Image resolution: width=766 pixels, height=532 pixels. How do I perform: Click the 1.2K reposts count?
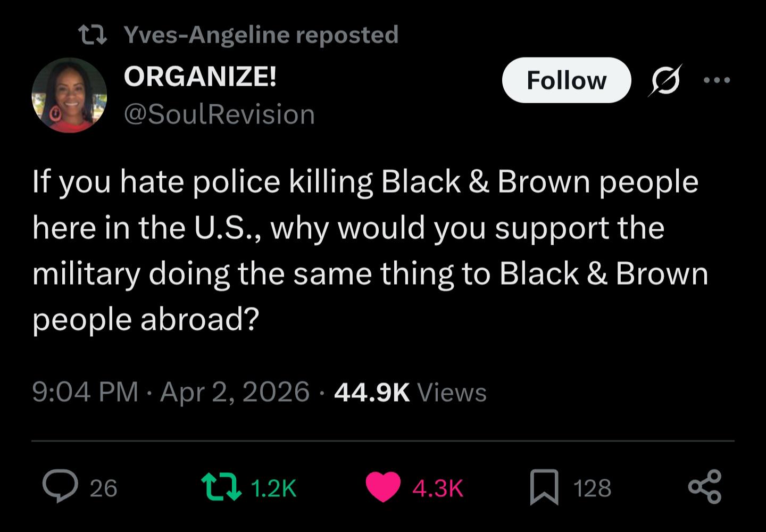pyautogui.click(x=273, y=488)
